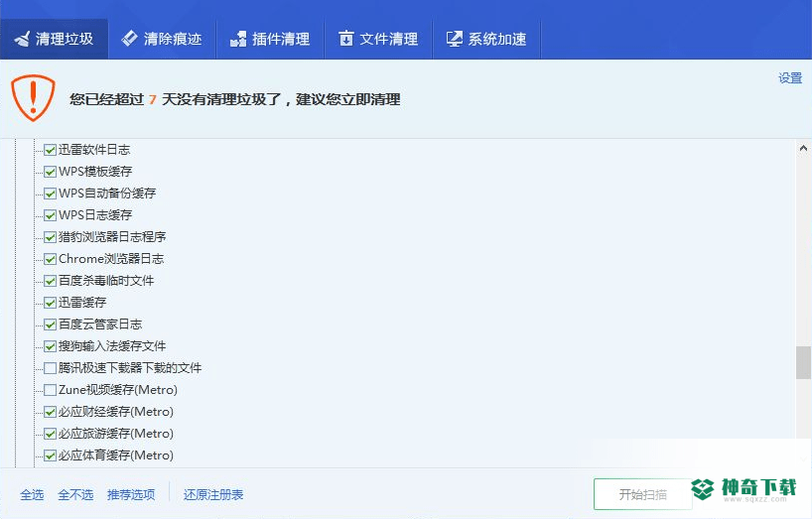Uncheck Chrome浏览器日志 checkbox
The width and height of the screenshot is (812, 519).
click(51, 259)
